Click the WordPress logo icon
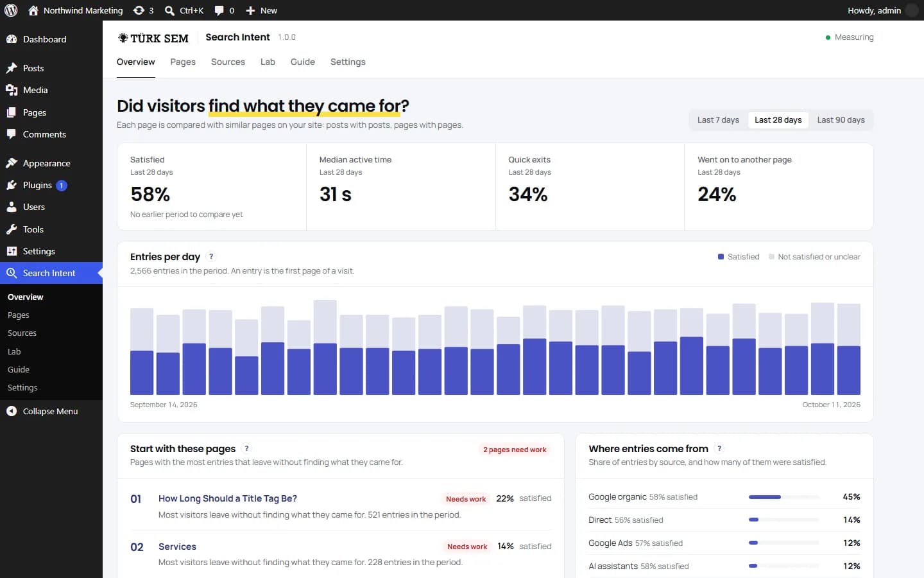The image size is (924, 578). point(11,10)
